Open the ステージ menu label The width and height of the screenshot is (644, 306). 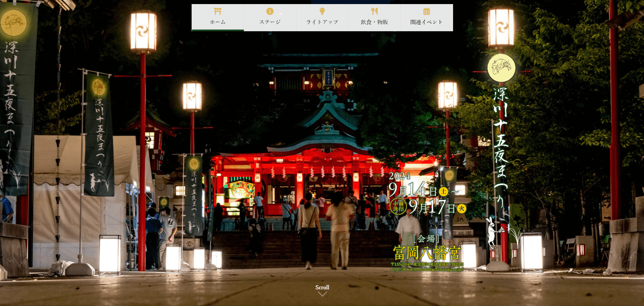point(270,22)
